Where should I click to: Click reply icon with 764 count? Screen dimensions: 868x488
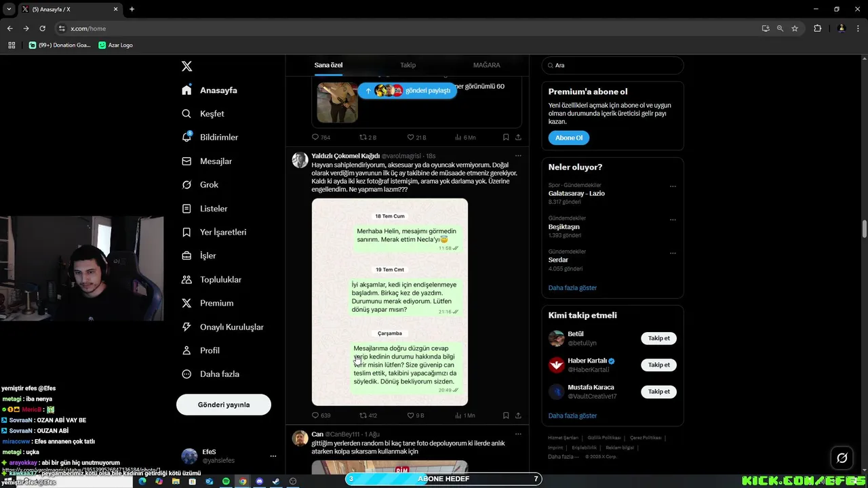pos(315,137)
